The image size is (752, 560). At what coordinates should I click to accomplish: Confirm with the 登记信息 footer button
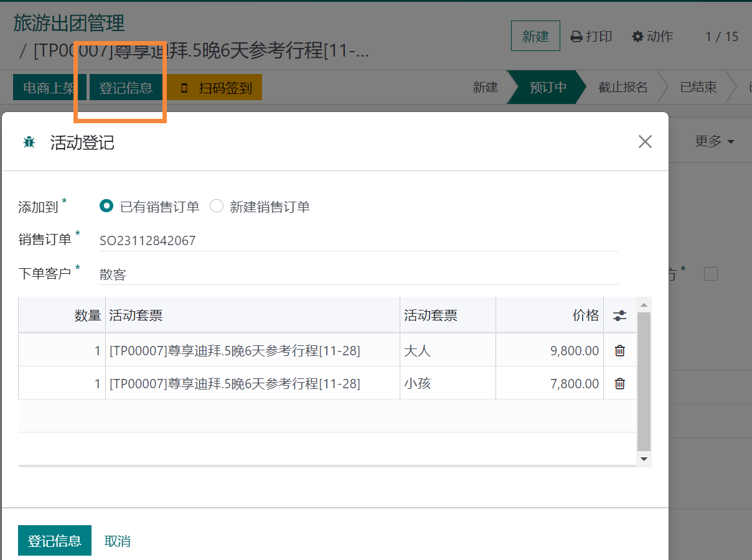point(55,540)
